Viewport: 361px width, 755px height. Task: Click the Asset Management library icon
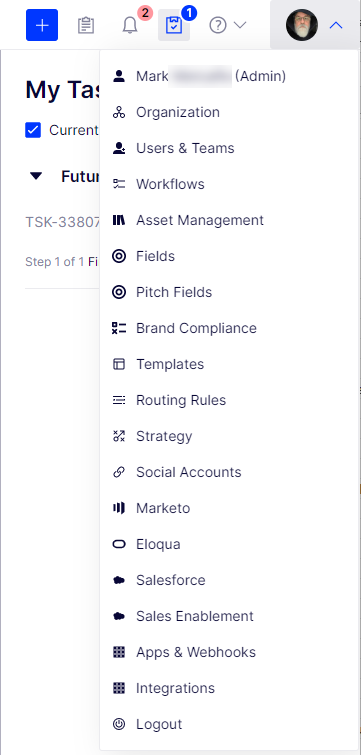(119, 220)
